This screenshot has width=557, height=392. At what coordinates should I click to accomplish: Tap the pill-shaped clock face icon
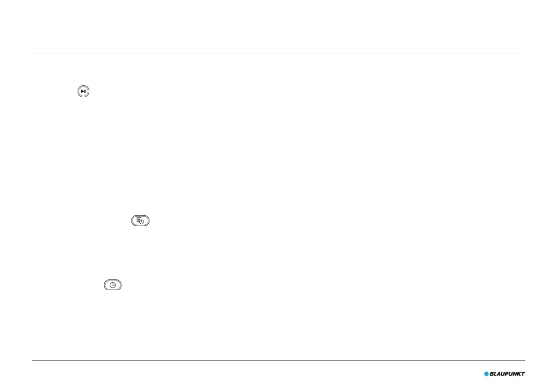coord(112,285)
